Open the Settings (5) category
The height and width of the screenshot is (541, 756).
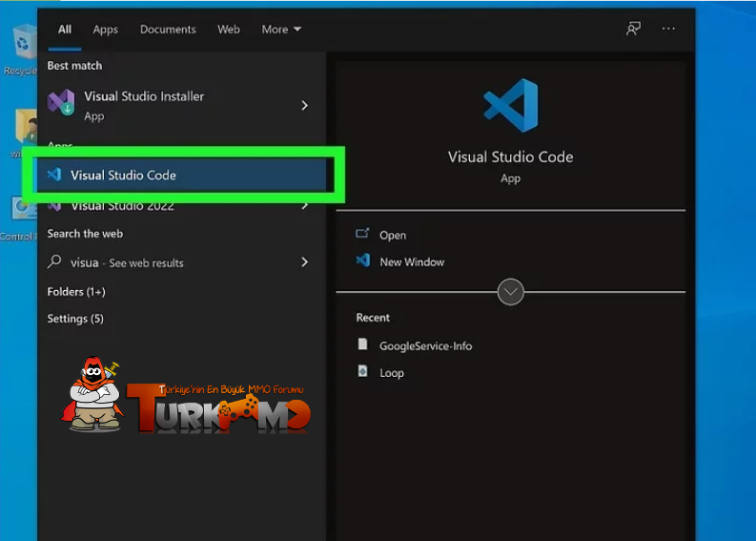[x=75, y=319]
